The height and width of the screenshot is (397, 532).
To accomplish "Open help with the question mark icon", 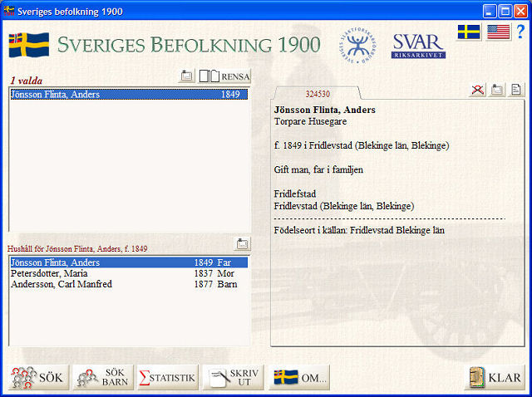I will (x=520, y=32).
